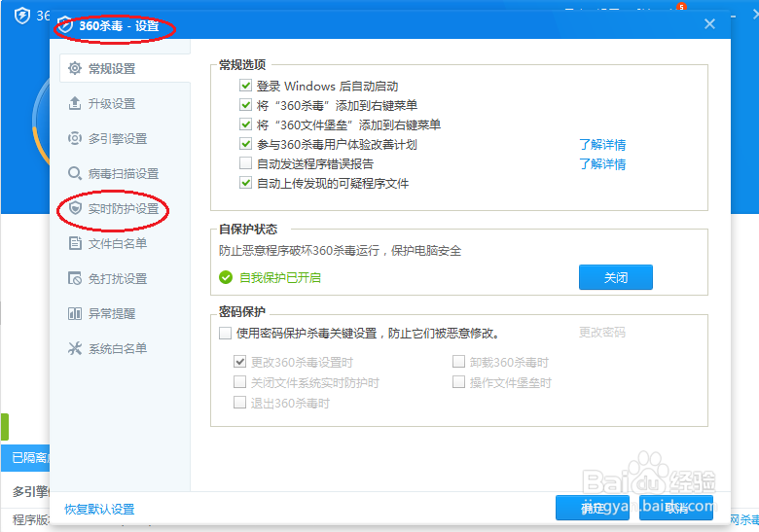
Task: Toggle 操作文件堡垒时 checkbox
Action: pyautogui.click(x=458, y=382)
